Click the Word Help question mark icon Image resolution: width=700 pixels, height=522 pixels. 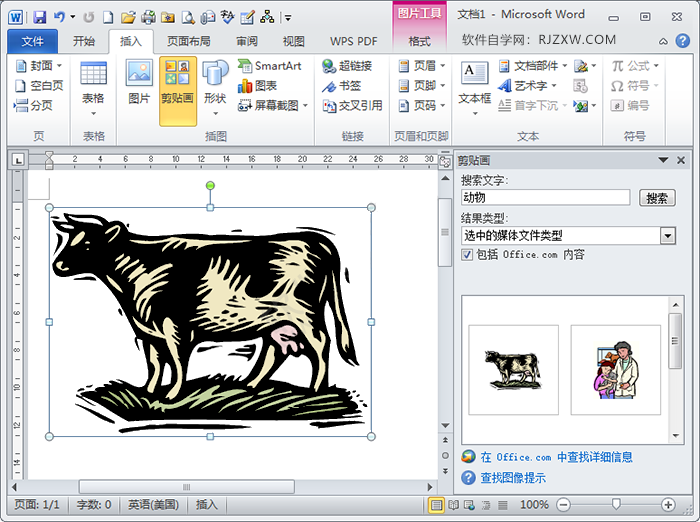tap(683, 41)
